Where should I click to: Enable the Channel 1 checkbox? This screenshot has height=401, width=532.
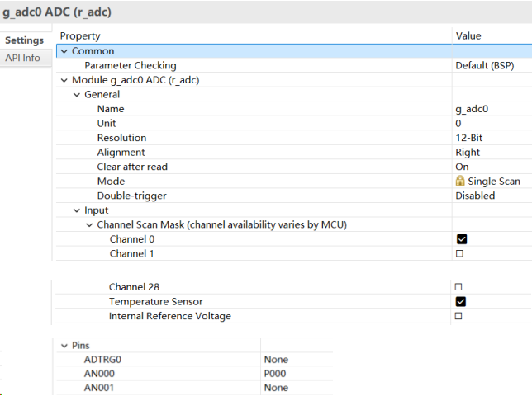pyautogui.click(x=459, y=253)
